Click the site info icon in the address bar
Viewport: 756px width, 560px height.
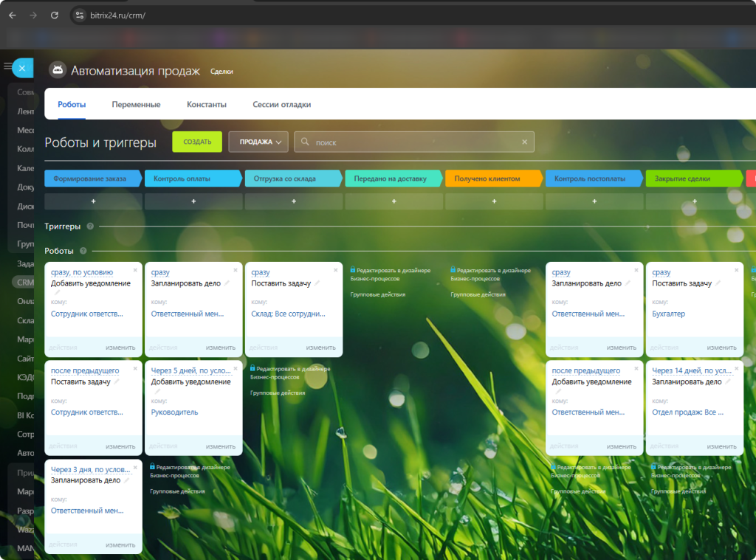point(80,15)
